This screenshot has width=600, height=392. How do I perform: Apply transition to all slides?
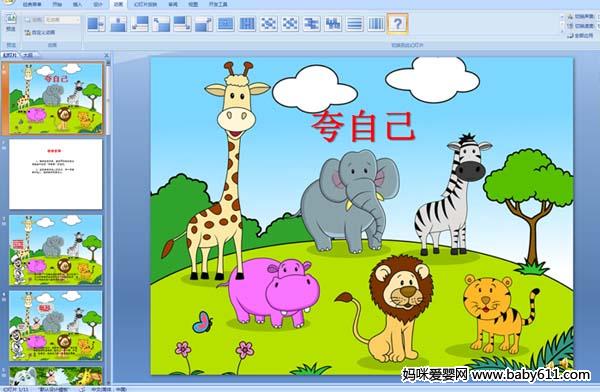tap(580, 36)
